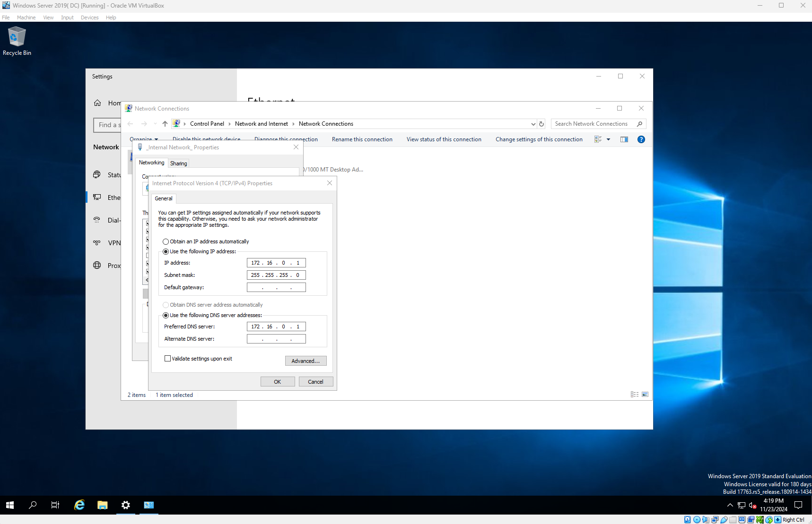
Task: Select the General tab in IPv4 Properties
Action: click(x=164, y=198)
